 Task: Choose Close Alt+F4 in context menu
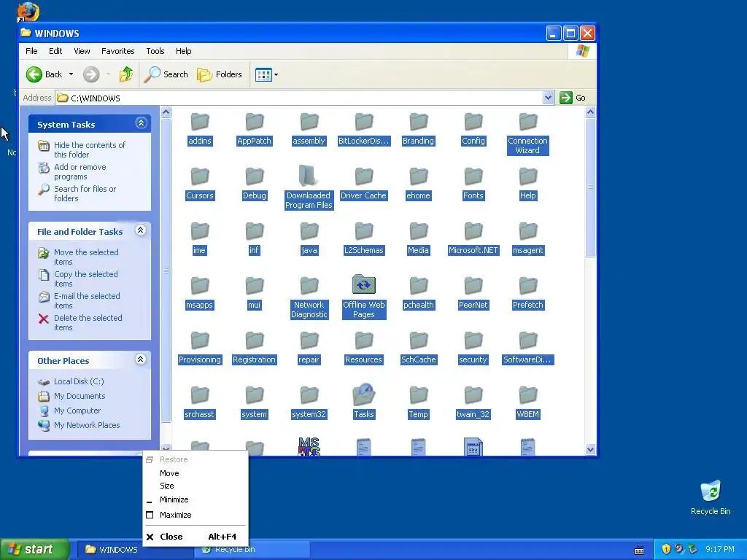pos(196,537)
